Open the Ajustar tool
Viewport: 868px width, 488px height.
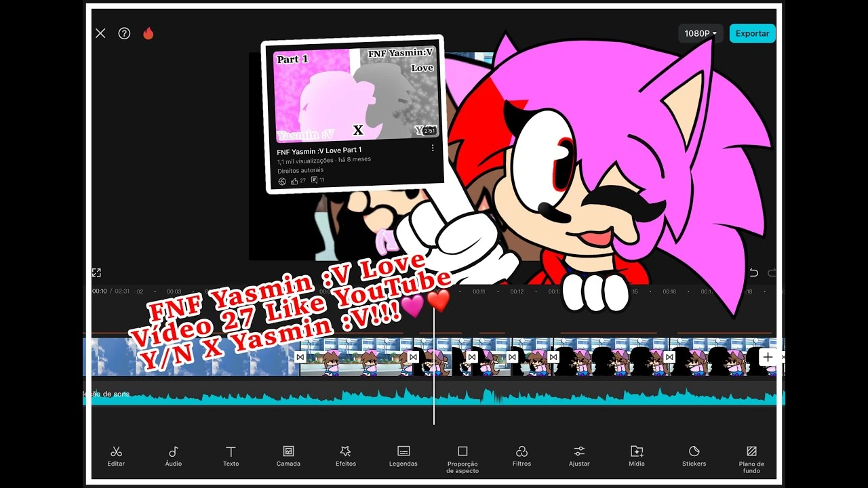pyautogui.click(x=579, y=455)
